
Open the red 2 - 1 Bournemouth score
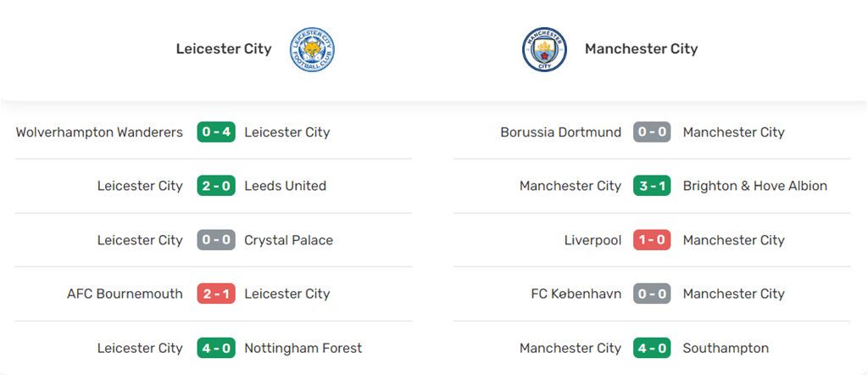(216, 294)
